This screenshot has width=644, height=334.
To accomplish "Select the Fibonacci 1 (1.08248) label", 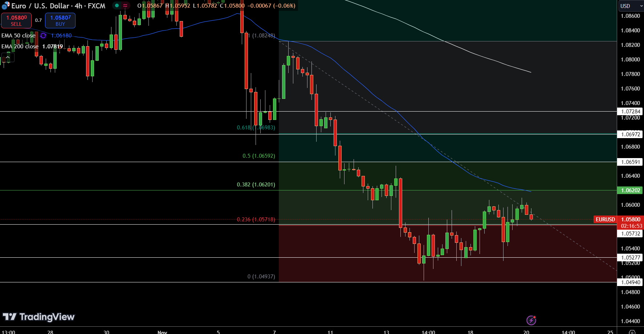I will (x=261, y=36).
